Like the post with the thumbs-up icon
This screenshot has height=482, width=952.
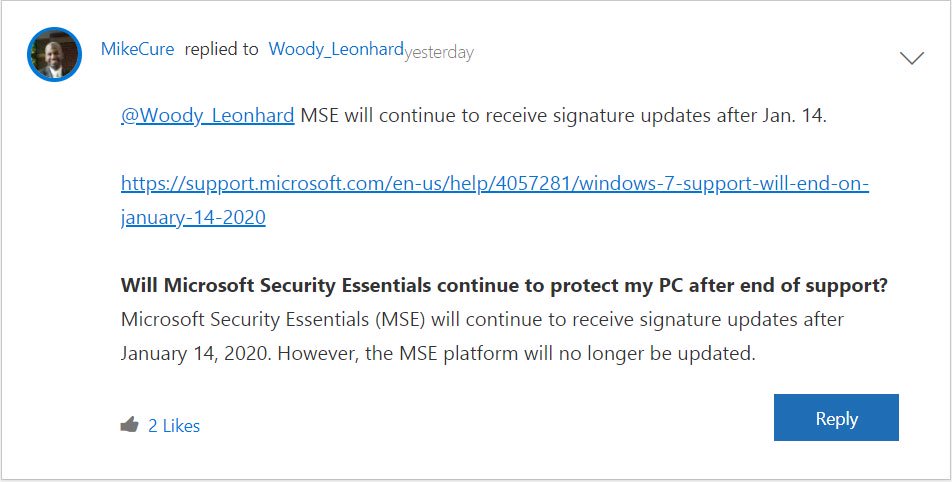[x=129, y=425]
